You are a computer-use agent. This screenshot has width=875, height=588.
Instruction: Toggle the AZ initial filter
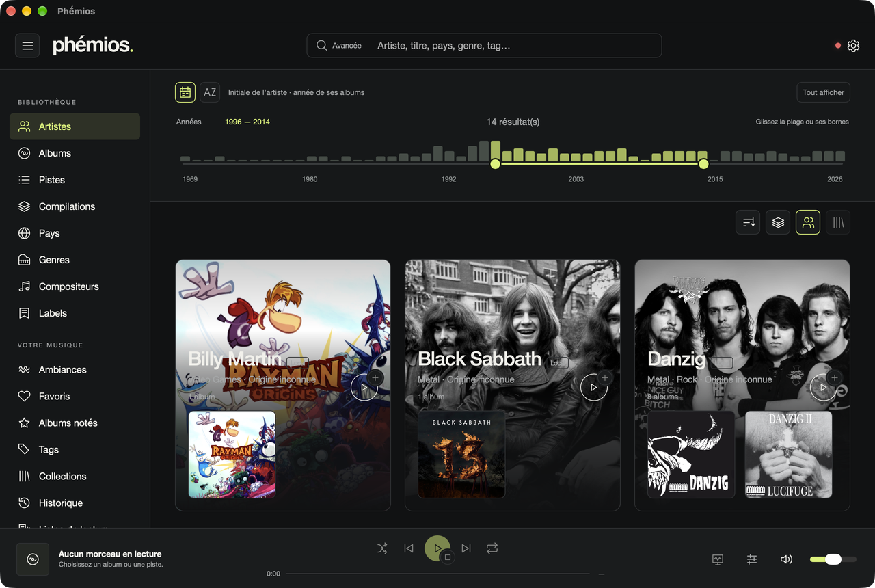click(x=210, y=92)
